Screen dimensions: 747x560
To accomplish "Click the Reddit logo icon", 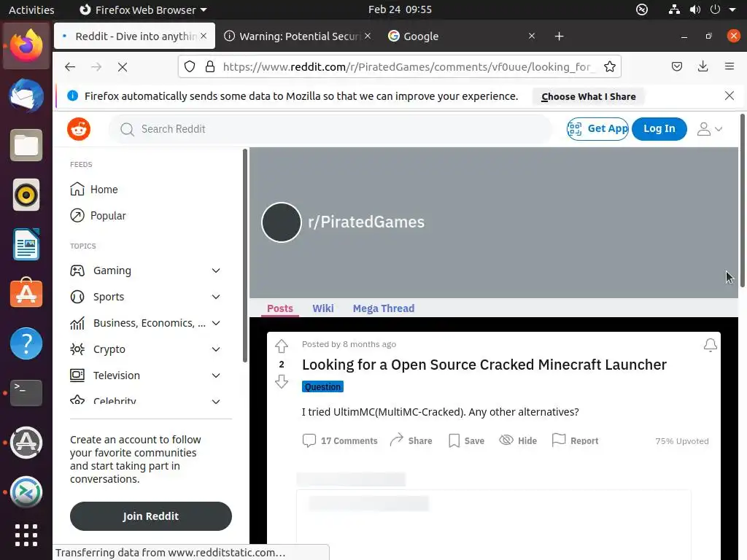I will click(x=79, y=129).
